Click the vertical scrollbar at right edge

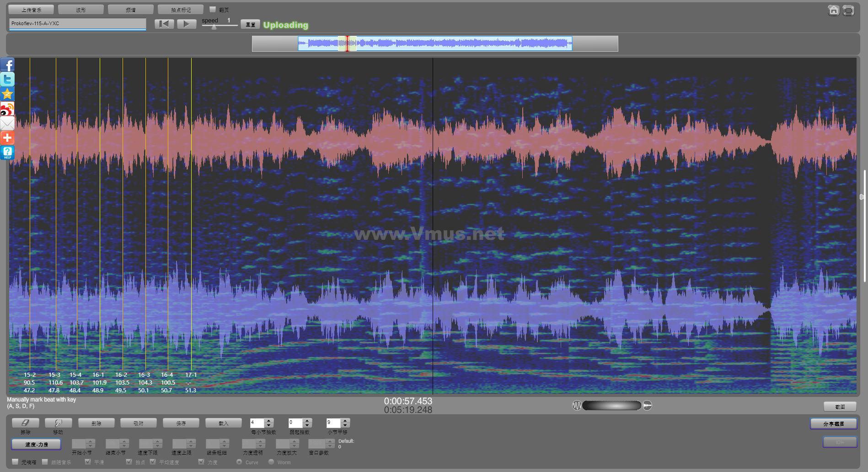click(x=864, y=225)
